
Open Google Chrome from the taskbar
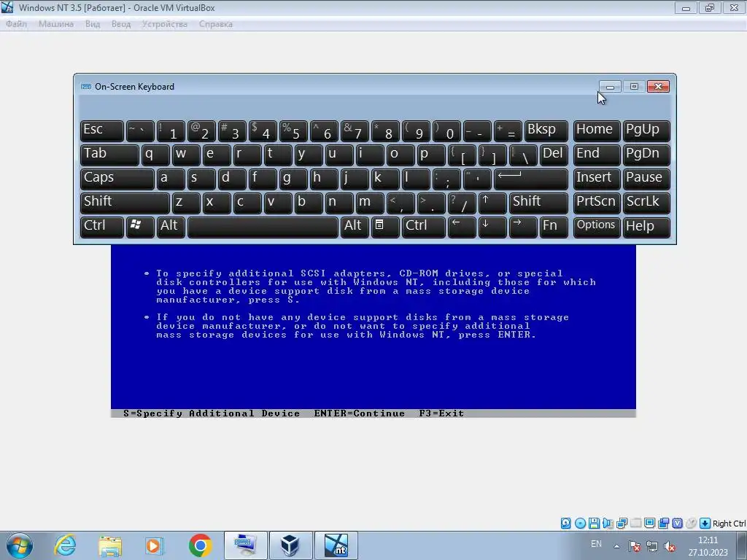click(200, 545)
